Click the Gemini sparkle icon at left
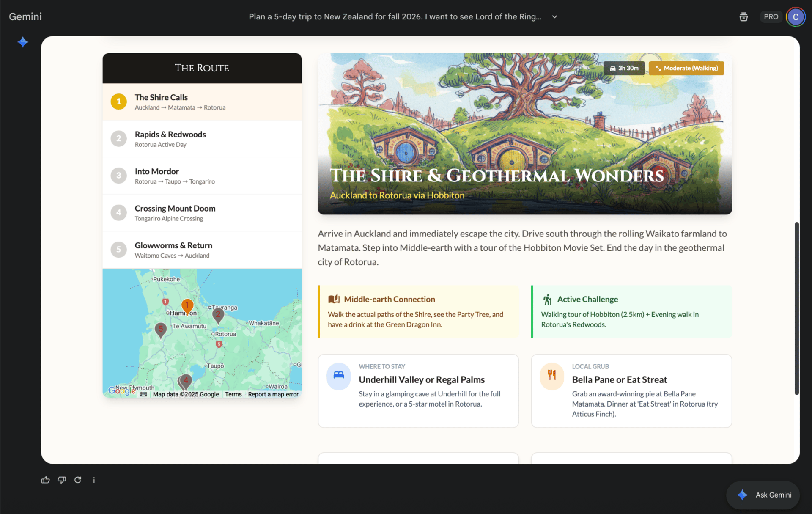This screenshot has width=812, height=514. [23, 42]
